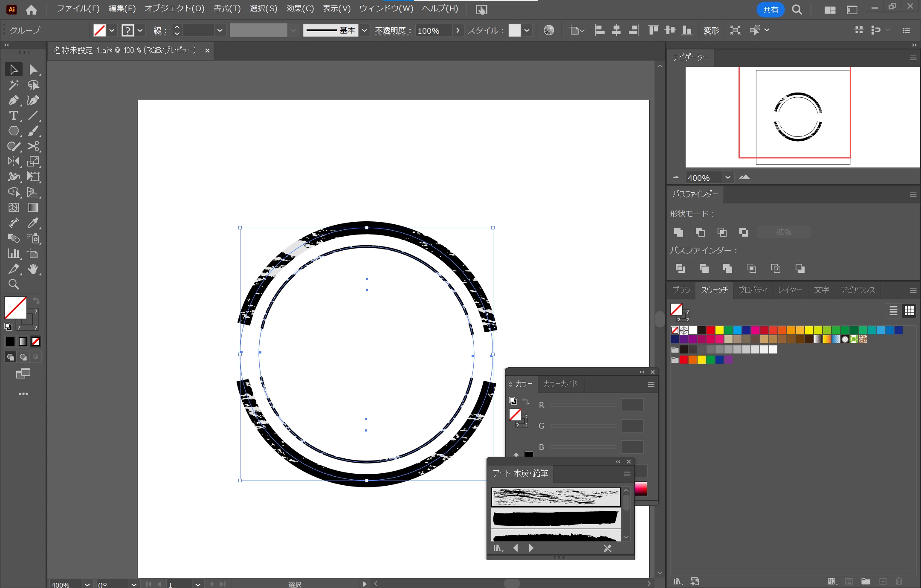The height and width of the screenshot is (588, 921).
Task: Select the Gradient tool
Action: click(33, 208)
